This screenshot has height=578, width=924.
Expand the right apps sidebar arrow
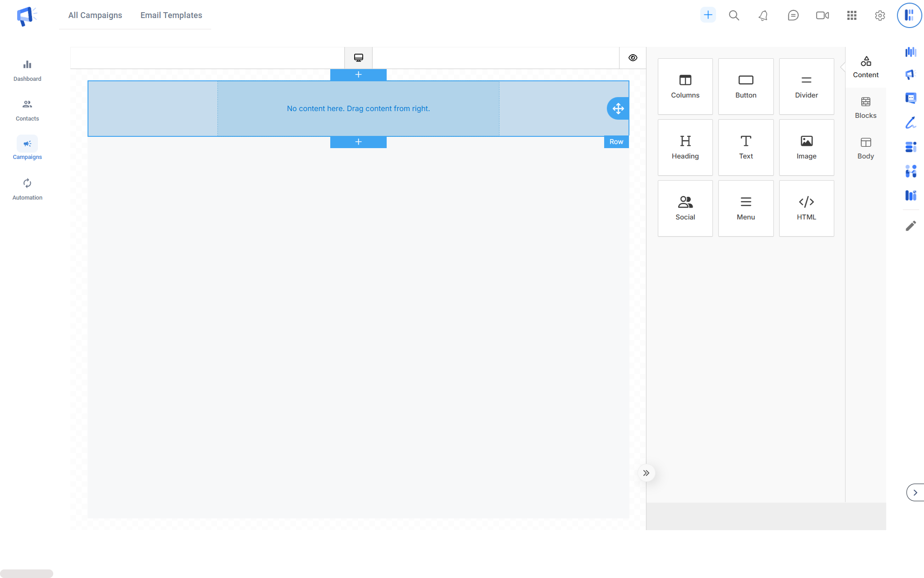(915, 492)
